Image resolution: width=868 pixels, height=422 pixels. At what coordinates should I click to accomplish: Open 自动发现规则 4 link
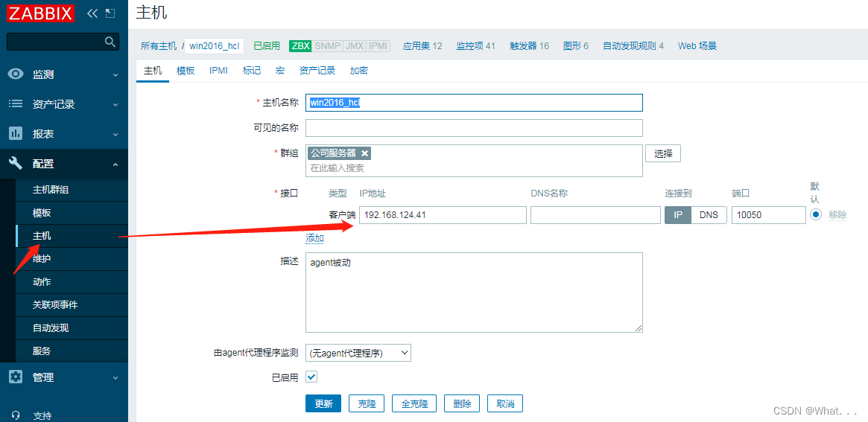633,46
